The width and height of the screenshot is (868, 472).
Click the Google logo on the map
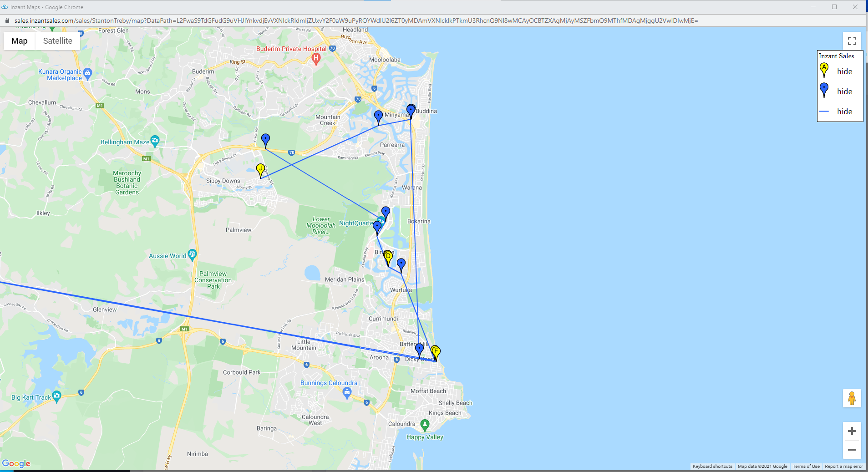[x=16, y=463]
